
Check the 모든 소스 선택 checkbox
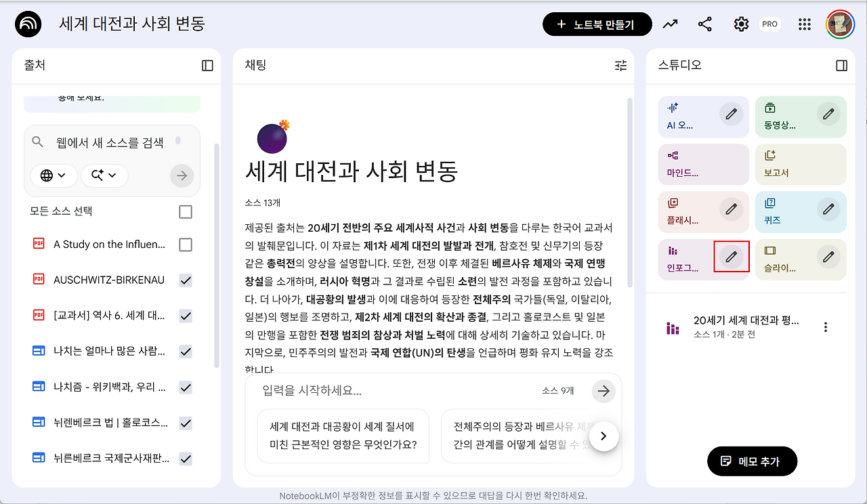[x=186, y=212]
